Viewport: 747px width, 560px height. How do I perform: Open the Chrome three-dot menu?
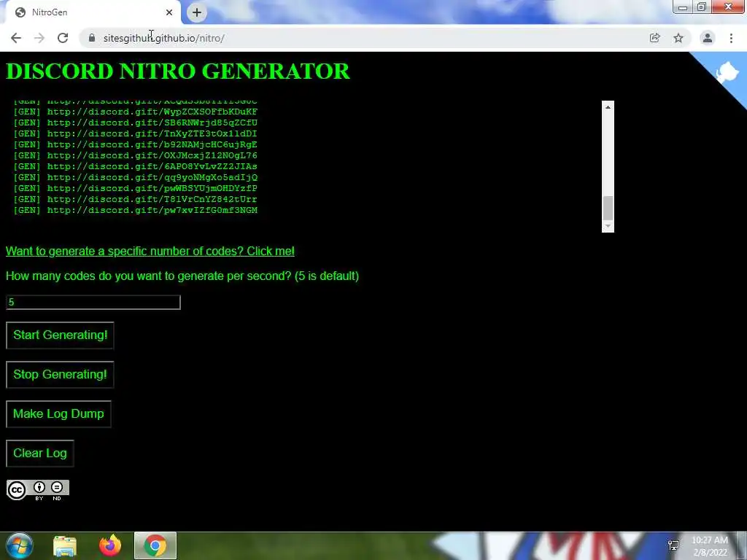pyautogui.click(x=731, y=38)
